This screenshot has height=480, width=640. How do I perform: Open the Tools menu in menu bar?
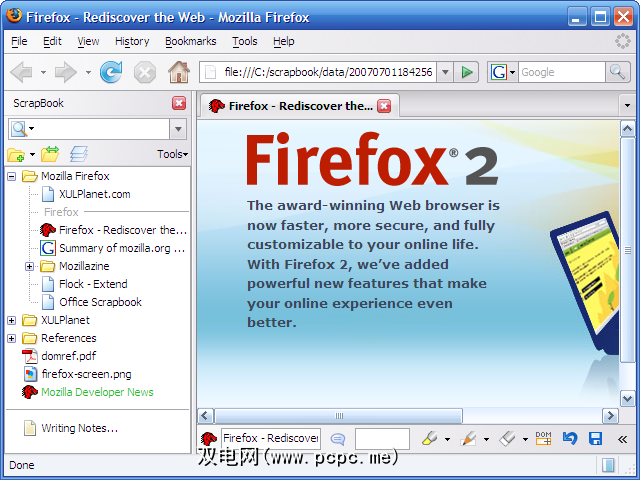[245, 42]
